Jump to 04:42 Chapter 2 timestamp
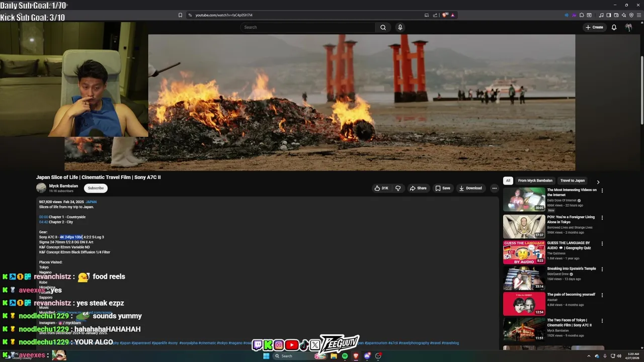Image resolution: width=644 pixels, height=362 pixels. (x=44, y=222)
